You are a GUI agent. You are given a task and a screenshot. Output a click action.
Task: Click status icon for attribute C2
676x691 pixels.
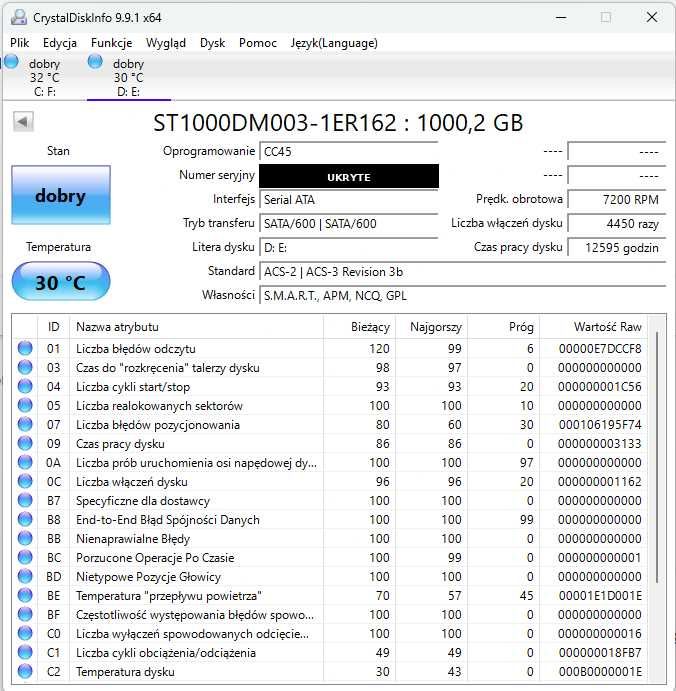(25, 671)
